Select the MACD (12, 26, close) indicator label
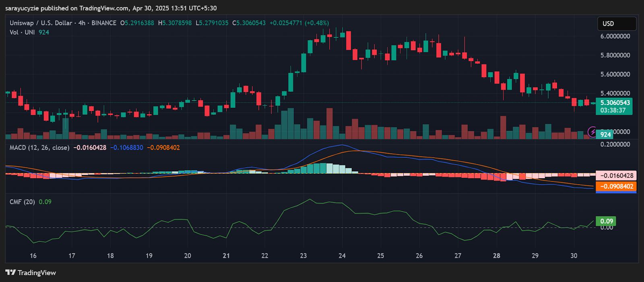Screen dimensions: 644x282 [x=39, y=148]
